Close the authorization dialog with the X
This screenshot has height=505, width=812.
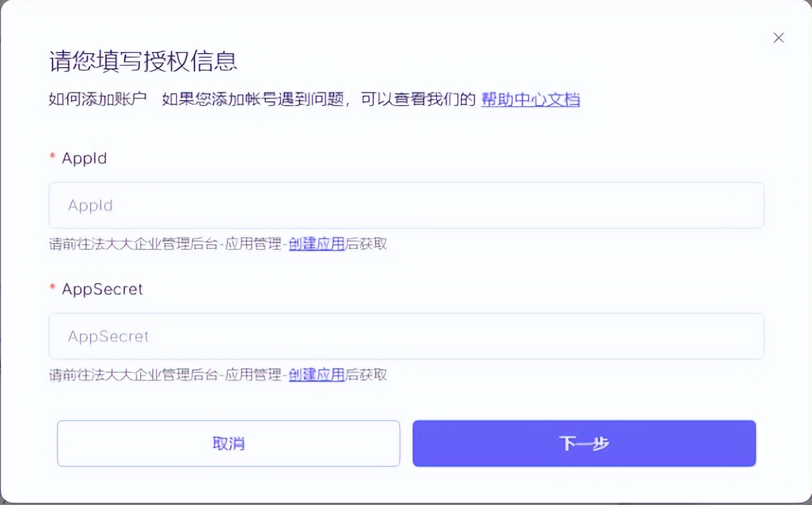pyautogui.click(x=778, y=37)
